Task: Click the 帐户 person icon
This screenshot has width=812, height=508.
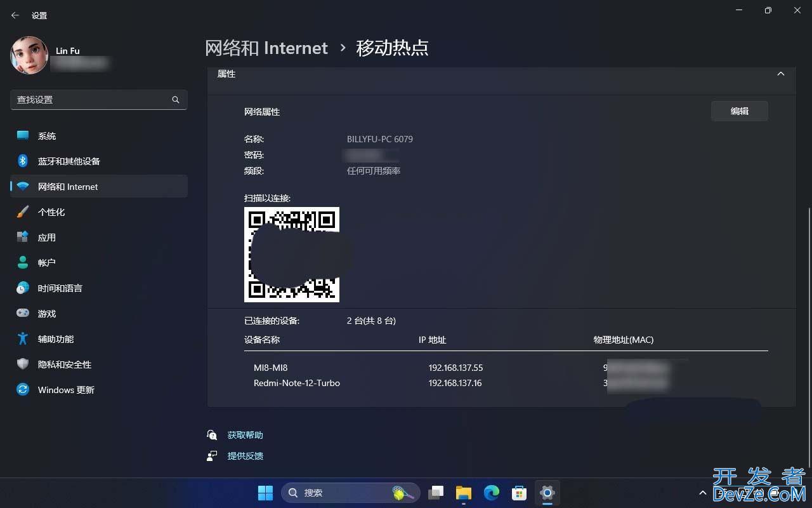Action: click(23, 263)
